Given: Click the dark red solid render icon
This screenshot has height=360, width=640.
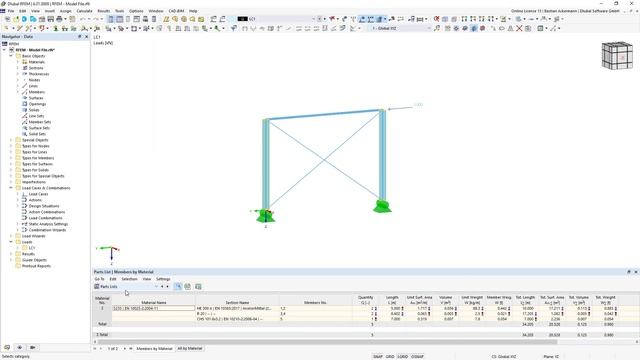Looking at the screenshot, I should click(482, 28).
